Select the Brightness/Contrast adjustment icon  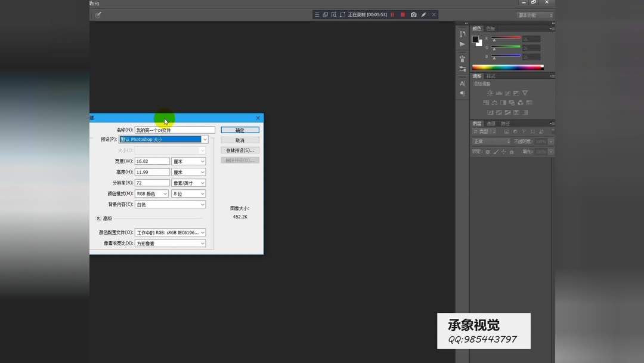pyautogui.click(x=490, y=93)
